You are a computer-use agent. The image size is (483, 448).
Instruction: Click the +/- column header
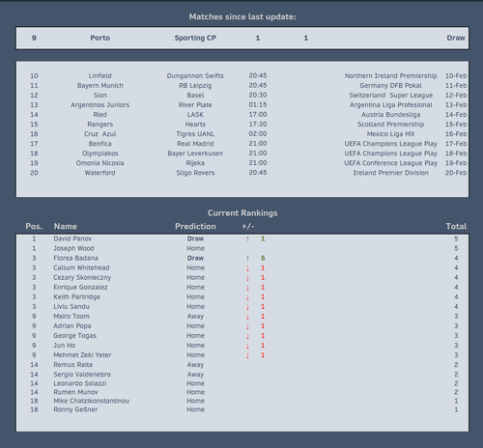tap(248, 226)
